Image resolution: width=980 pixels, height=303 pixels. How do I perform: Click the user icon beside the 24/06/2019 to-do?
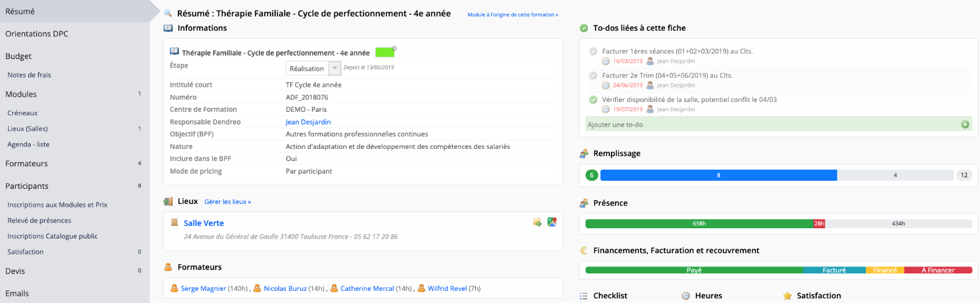click(650, 85)
